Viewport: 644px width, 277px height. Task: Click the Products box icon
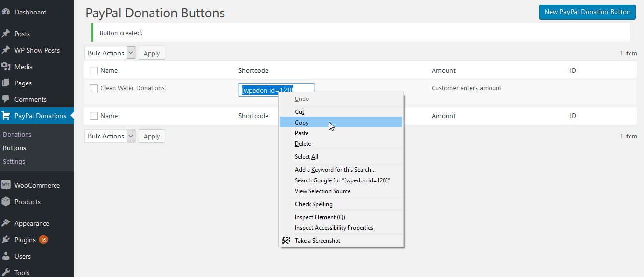[6, 202]
